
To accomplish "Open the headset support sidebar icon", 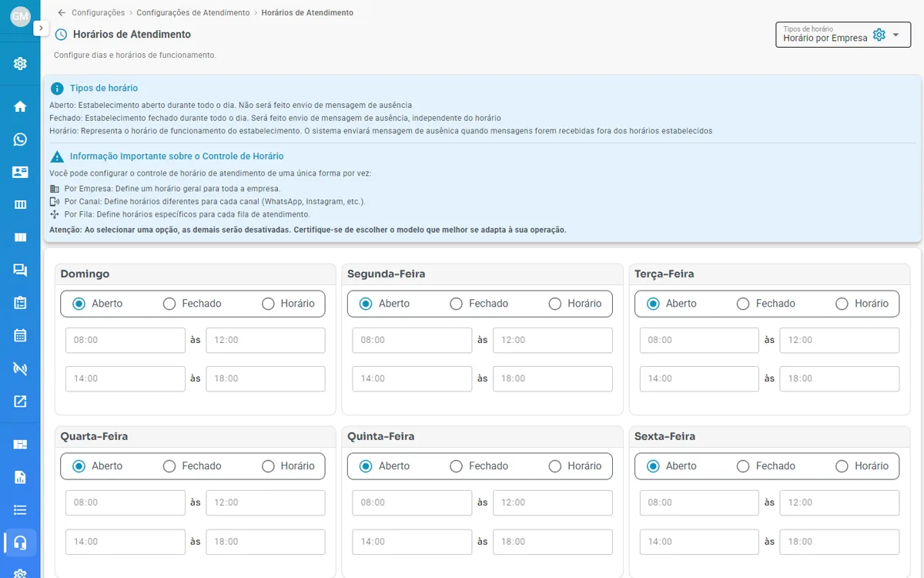I will pos(20,543).
